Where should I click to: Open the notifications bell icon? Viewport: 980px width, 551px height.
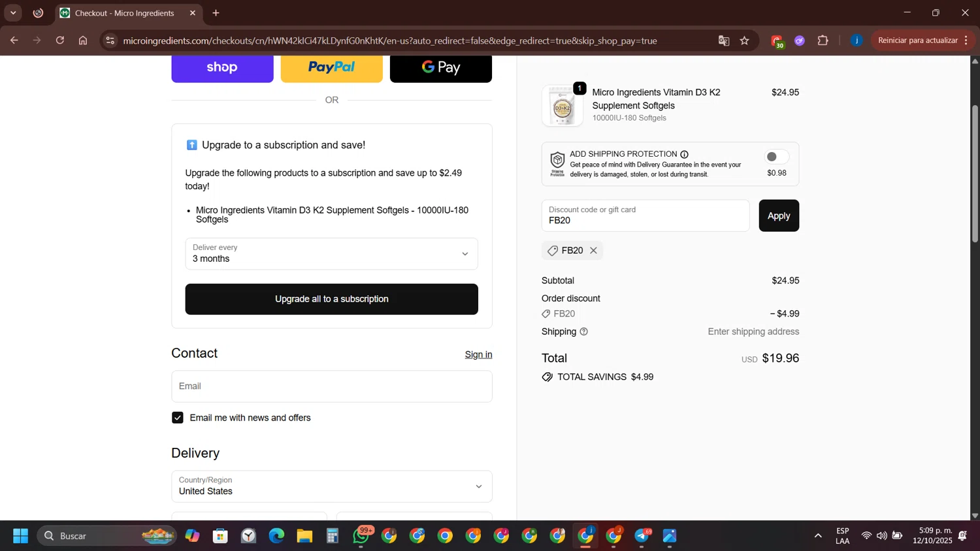pos(962,536)
